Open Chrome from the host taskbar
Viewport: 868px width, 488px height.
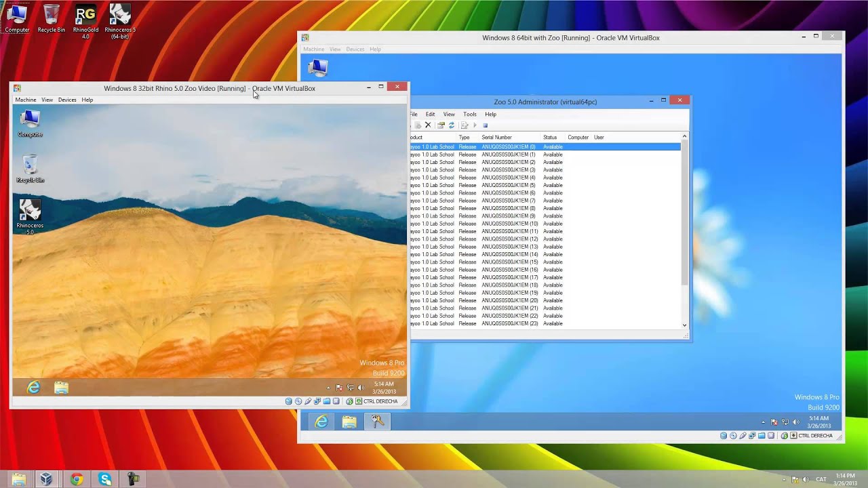click(x=77, y=479)
